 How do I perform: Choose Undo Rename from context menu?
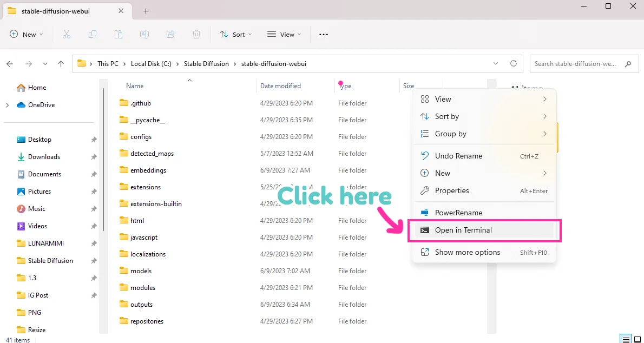(x=484, y=156)
